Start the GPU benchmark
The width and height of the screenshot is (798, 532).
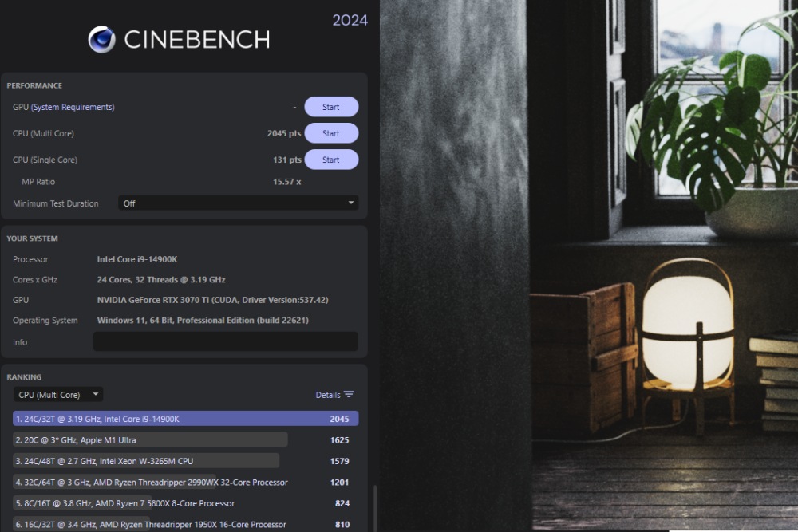click(331, 107)
